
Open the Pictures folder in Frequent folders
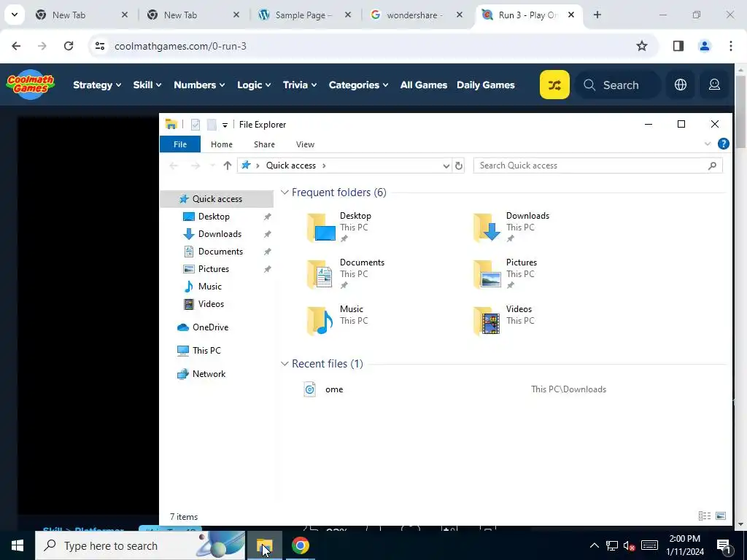click(x=505, y=274)
